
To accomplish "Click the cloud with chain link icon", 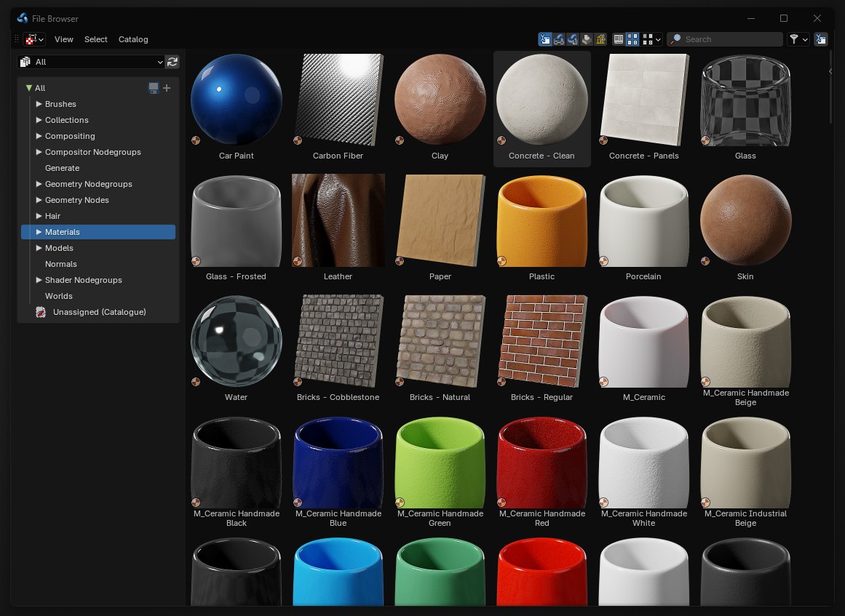I will (559, 39).
